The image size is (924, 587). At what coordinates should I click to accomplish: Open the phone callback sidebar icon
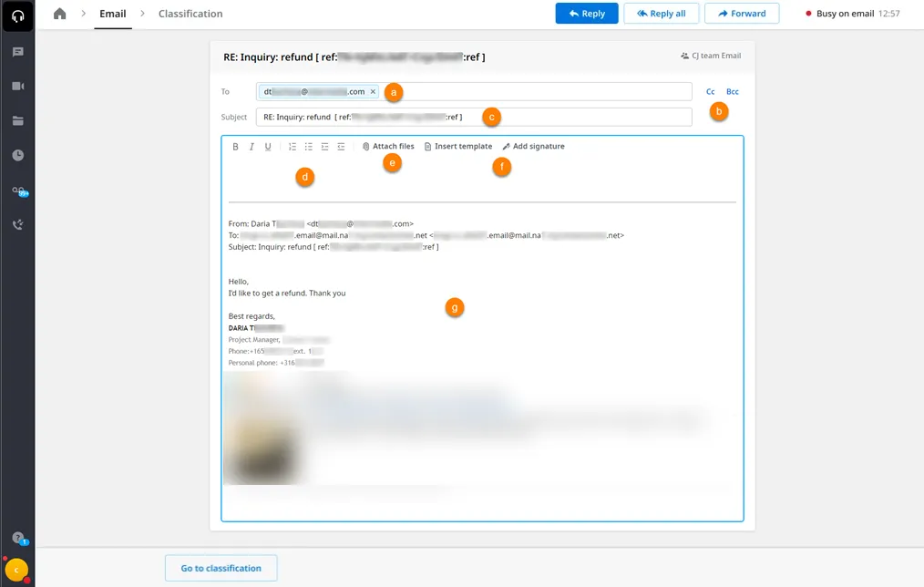point(17,224)
